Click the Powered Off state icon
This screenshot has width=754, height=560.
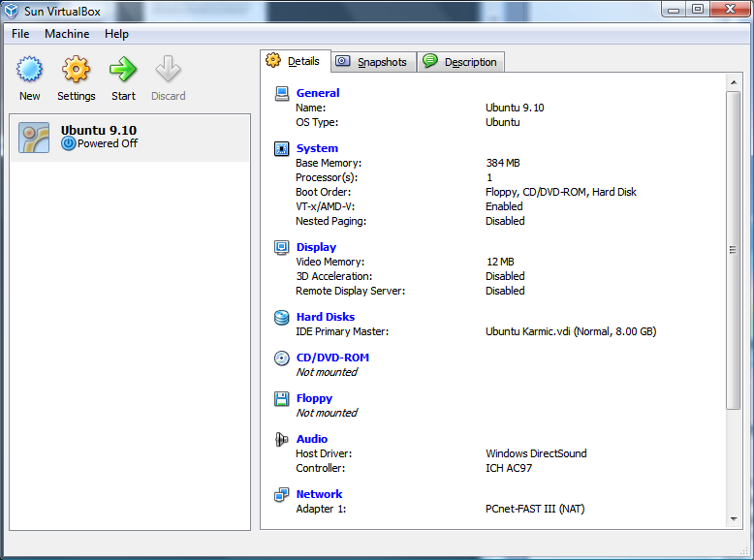68,143
